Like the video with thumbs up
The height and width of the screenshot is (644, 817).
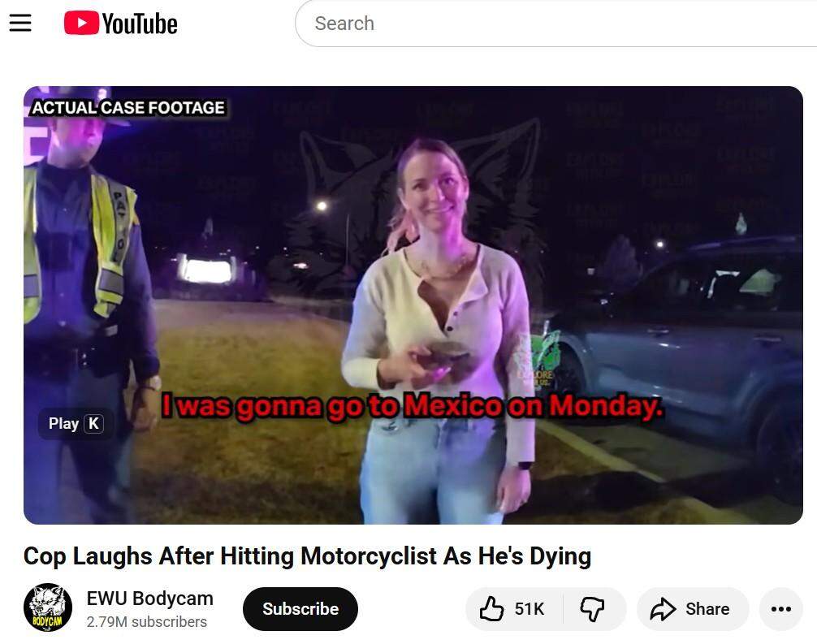point(492,609)
